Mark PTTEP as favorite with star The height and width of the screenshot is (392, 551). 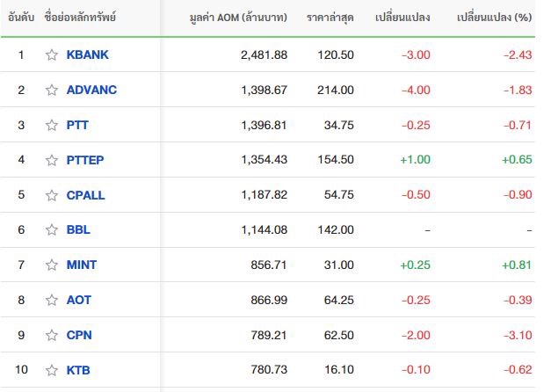pos(52,160)
